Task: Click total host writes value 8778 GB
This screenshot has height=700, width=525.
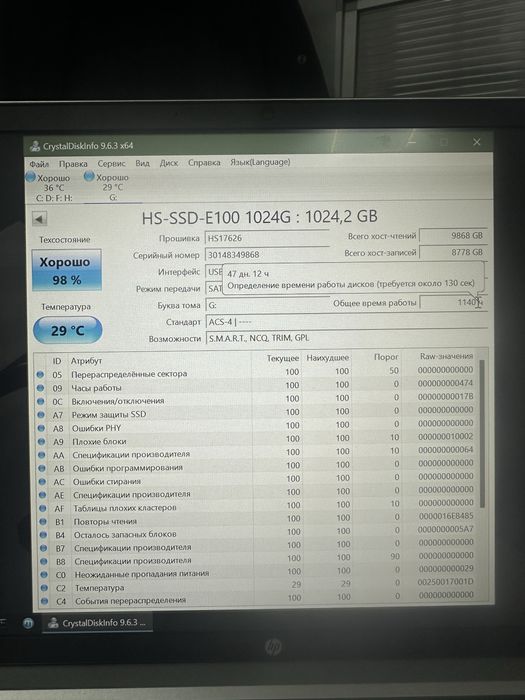Action: 453,252
